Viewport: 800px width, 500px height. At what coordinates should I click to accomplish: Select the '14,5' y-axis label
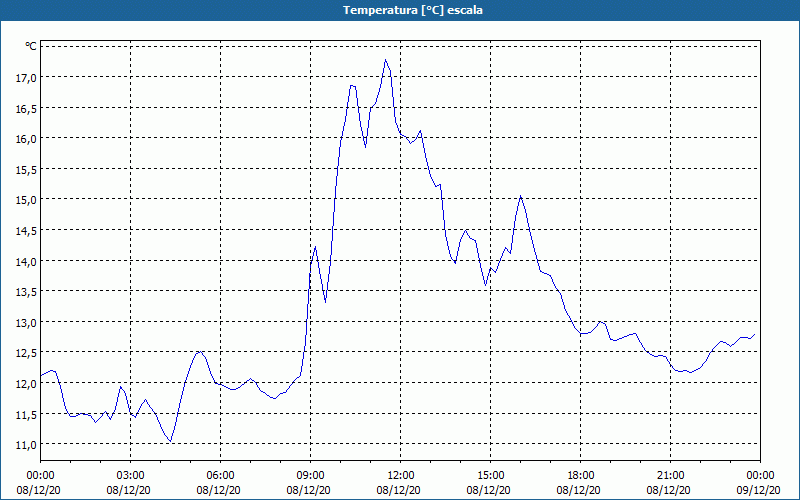coord(27,231)
